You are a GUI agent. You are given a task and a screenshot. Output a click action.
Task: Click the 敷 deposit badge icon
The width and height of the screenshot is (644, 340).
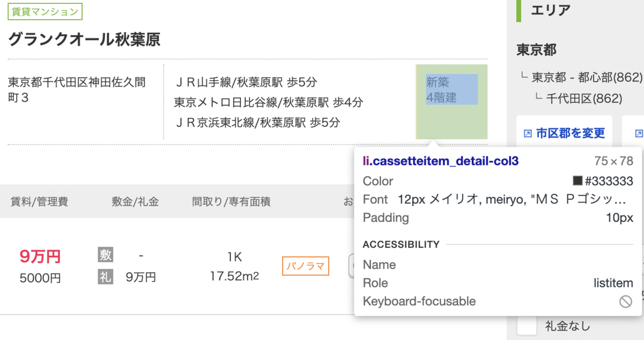pyautogui.click(x=106, y=255)
